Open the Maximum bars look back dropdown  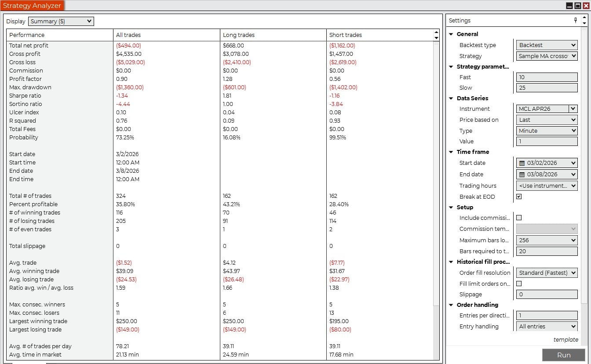tap(547, 240)
